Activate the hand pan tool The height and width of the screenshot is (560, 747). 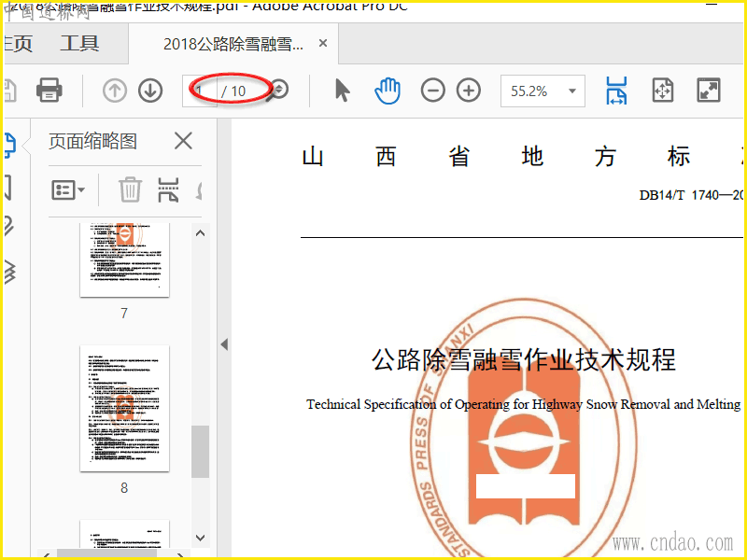click(x=387, y=91)
